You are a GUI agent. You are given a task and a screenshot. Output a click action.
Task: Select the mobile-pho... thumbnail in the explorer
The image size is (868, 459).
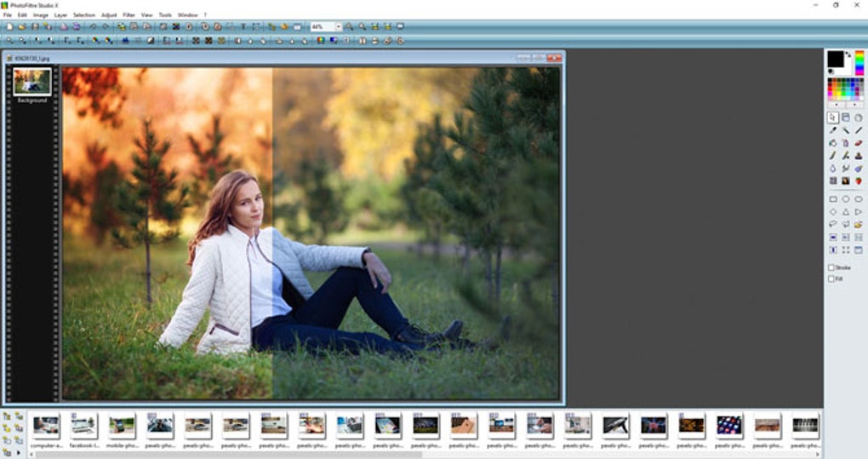tap(122, 426)
